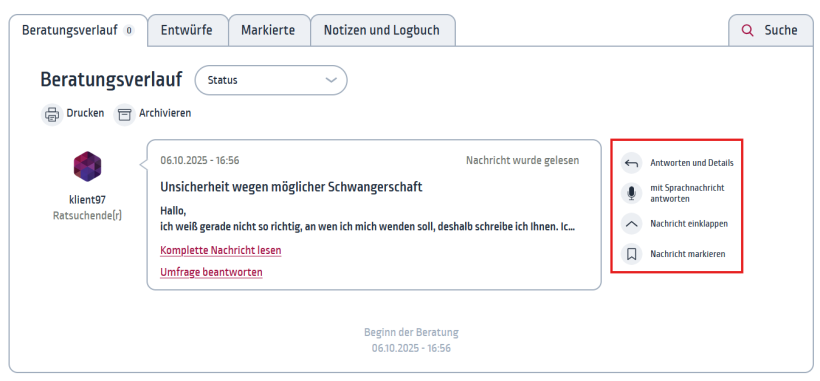Click the magnifying glass search icon
The width and height of the screenshot is (820, 381).
coord(748,30)
